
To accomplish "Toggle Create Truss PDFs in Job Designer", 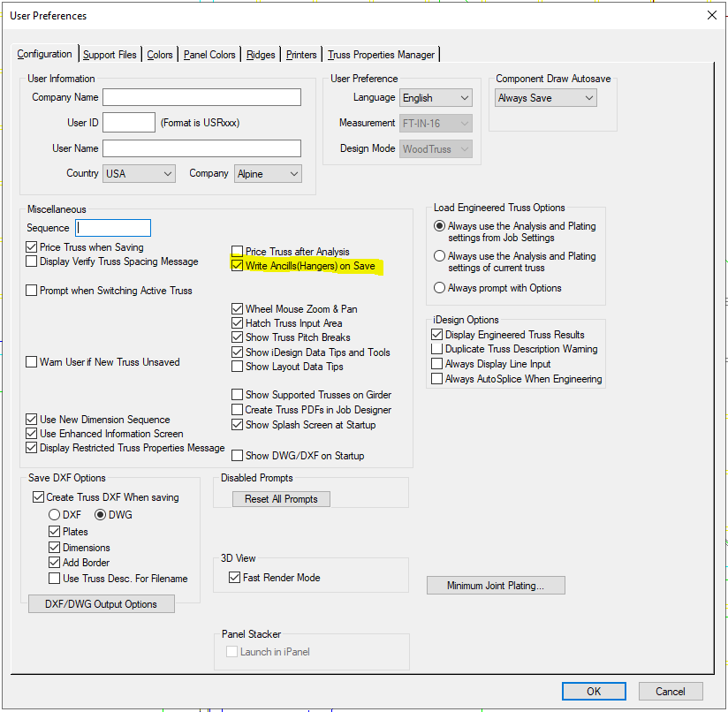I will tap(237, 409).
